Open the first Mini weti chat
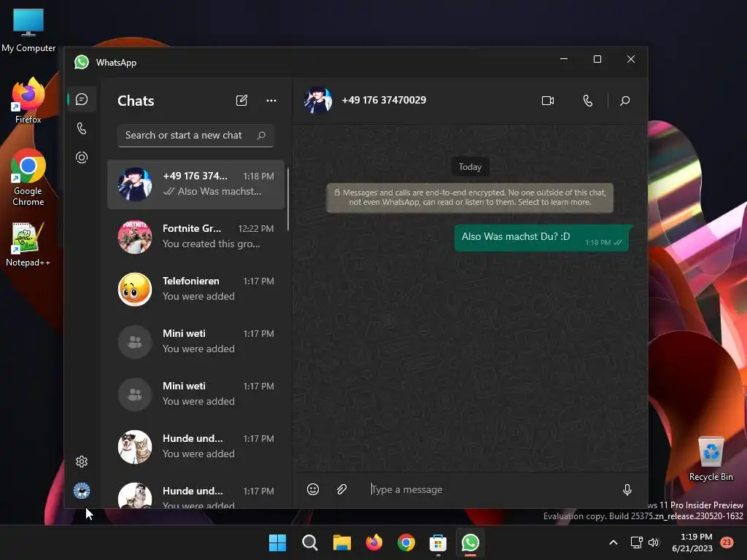This screenshot has width=747, height=560. (x=196, y=341)
